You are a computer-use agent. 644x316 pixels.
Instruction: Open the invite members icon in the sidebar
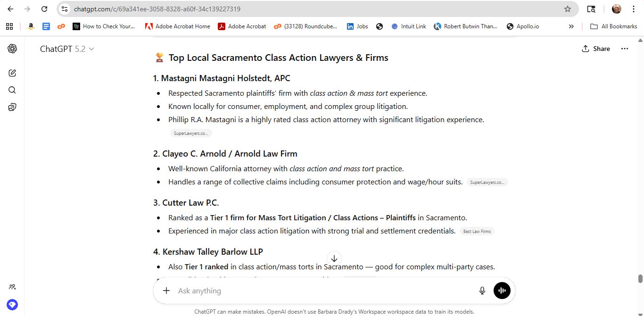pyautogui.click(x=12, y=287)
